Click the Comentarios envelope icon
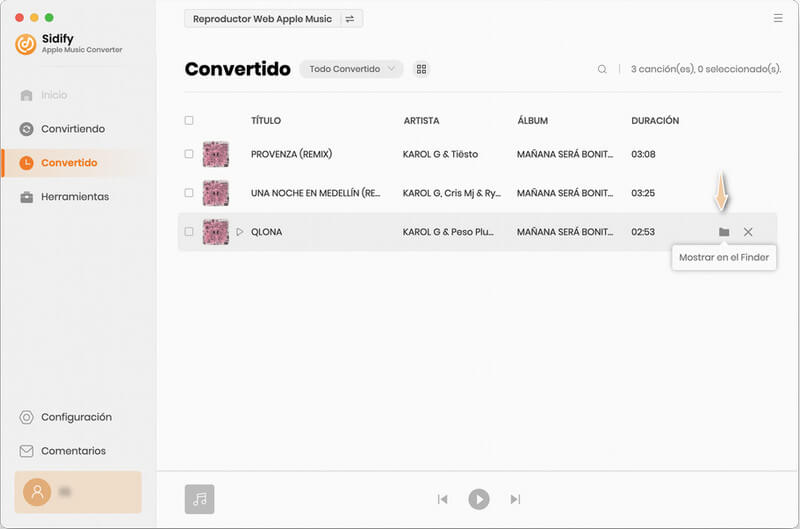800x529 pixels. coord(26,451)
